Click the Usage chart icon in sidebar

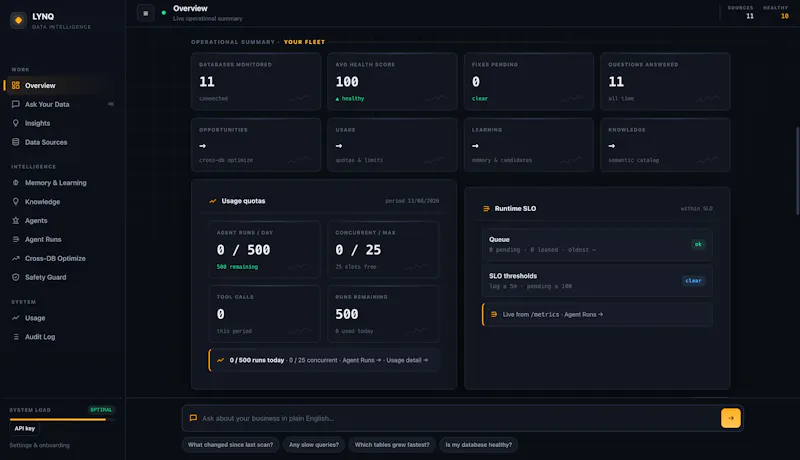click(x=16, y=318)
